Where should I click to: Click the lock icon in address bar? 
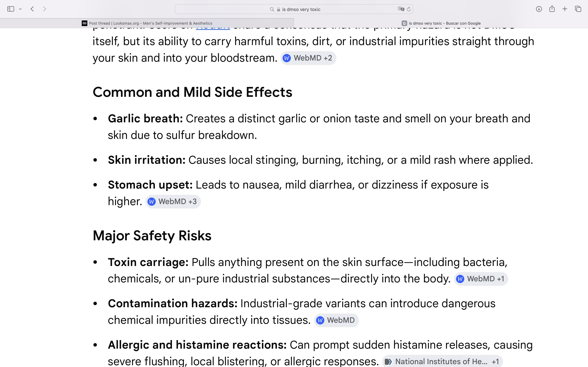(278, 9)
